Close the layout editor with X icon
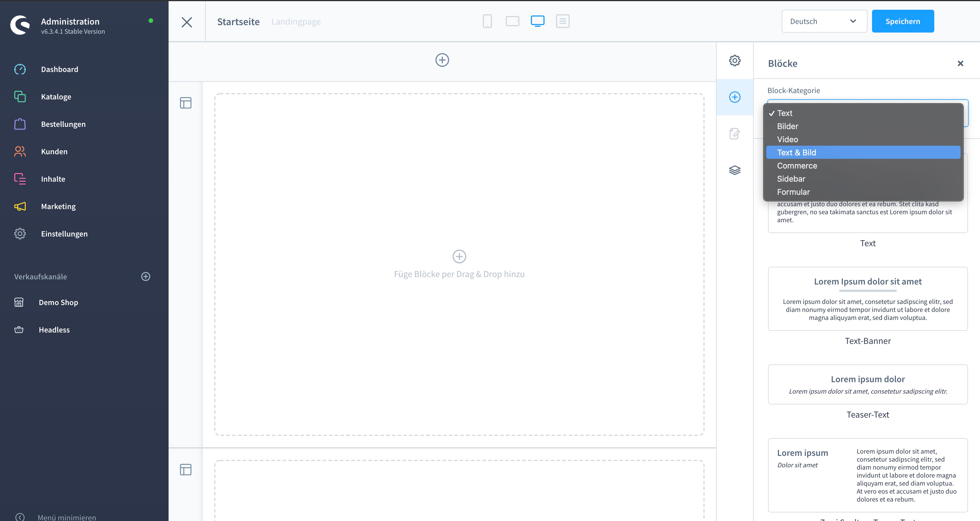Viewport: 980px width, 521px height. [187, 22]
